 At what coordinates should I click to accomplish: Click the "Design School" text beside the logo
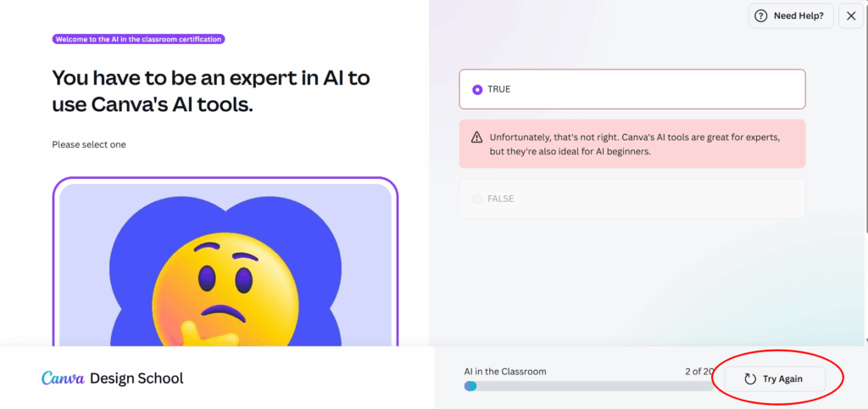tap(136, 378)
